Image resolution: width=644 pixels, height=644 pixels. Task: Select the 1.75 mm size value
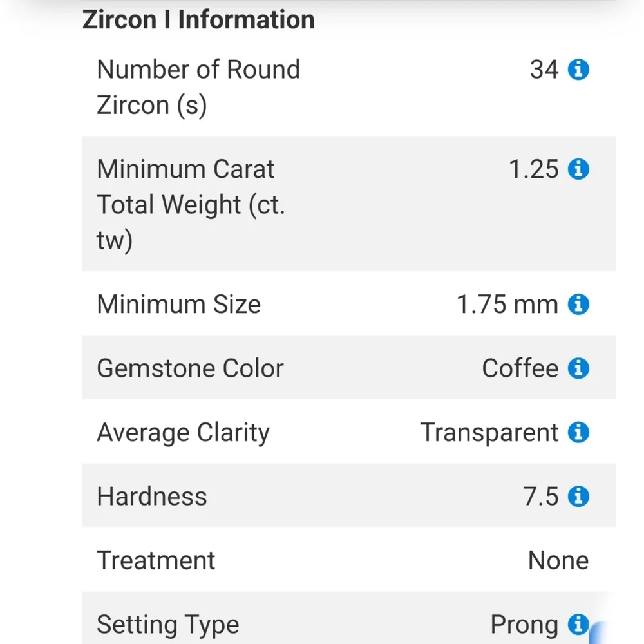tap(507, 304)
